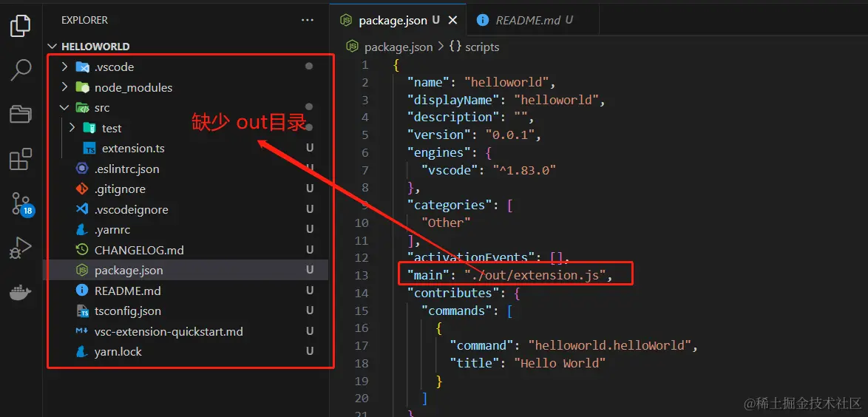Open the Project Manager folders icon
868x417 pixels.
pos(21,114)
